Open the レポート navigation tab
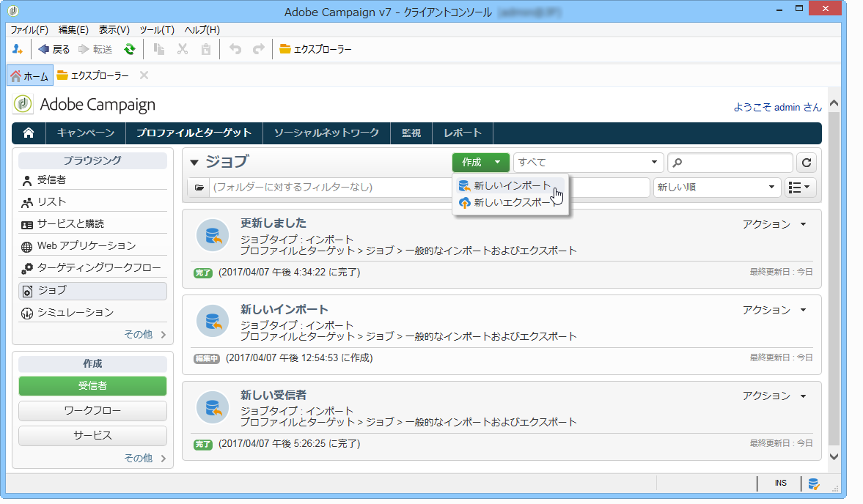Image resolution: width=863 pixels, height=504 pixels. tap(463, 133)
